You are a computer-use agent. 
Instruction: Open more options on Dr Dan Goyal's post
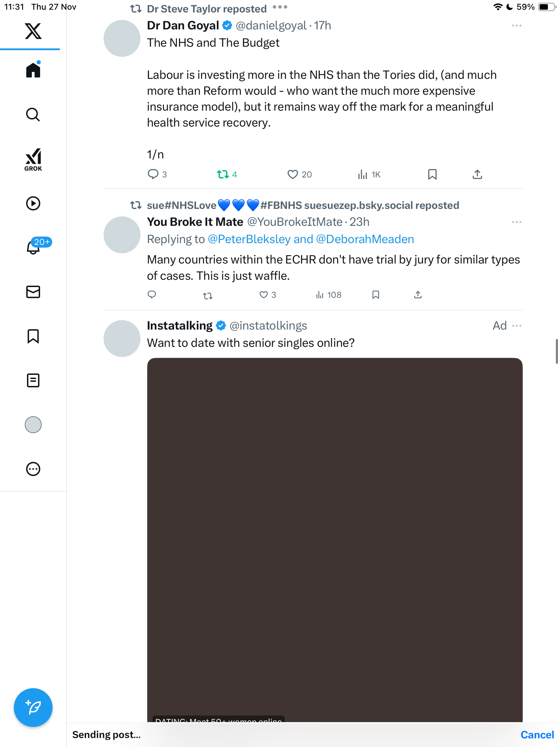coord(516,26)
